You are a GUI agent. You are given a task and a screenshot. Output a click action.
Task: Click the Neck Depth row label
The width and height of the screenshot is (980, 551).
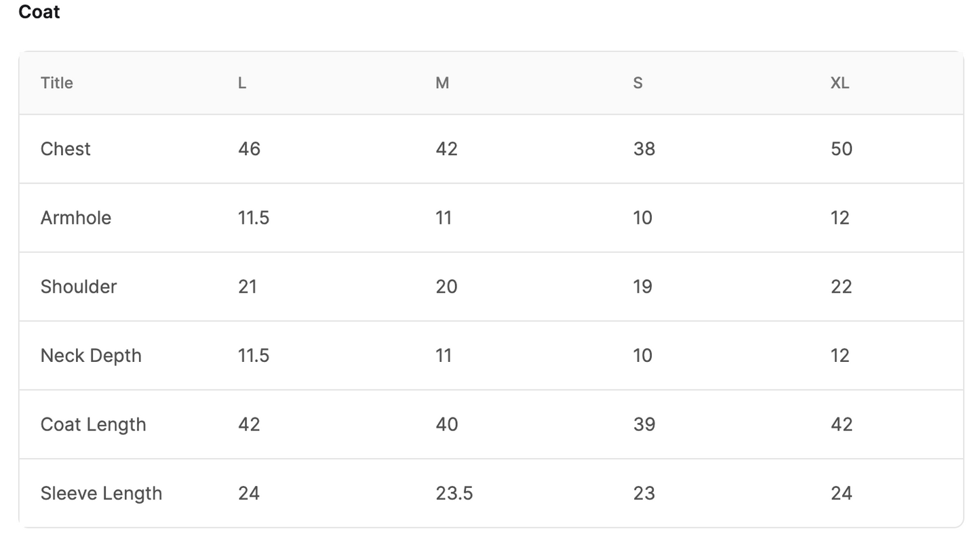point(91,356)
